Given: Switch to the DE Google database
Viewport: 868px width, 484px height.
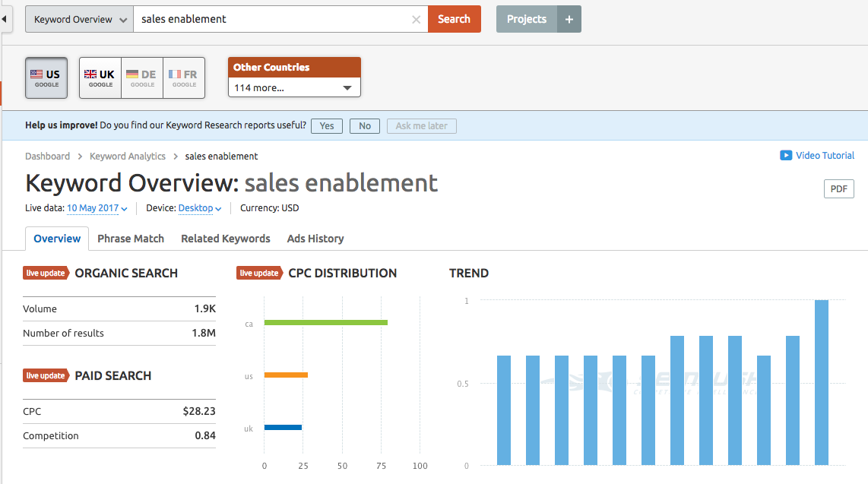Looking at the screenshot, I should [141, 78].
